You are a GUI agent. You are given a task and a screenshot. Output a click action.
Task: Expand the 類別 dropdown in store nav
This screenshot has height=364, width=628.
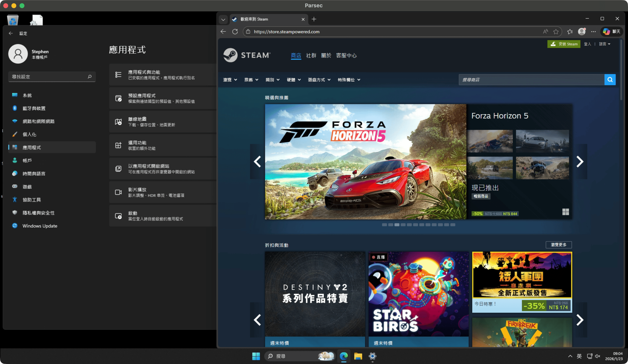[x=272, y=80]
